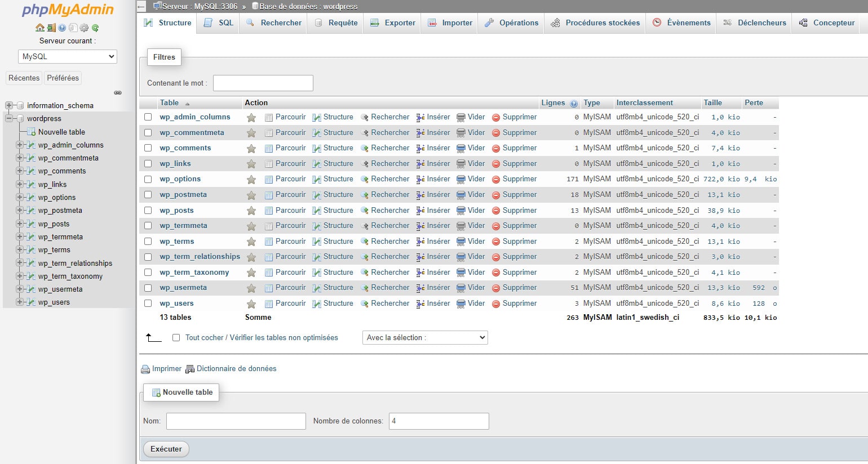
Task: Click the Insérer icon in wp_termmeta row
Action: click(x=420, y=226)
